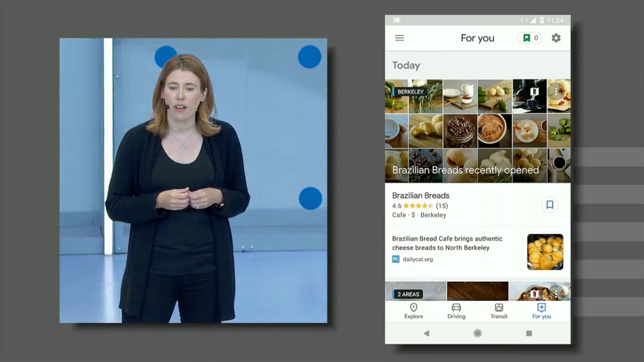The image size is (644, 362).
Task: Tap the battery icon in the status bar
Action: click(542, 20)
